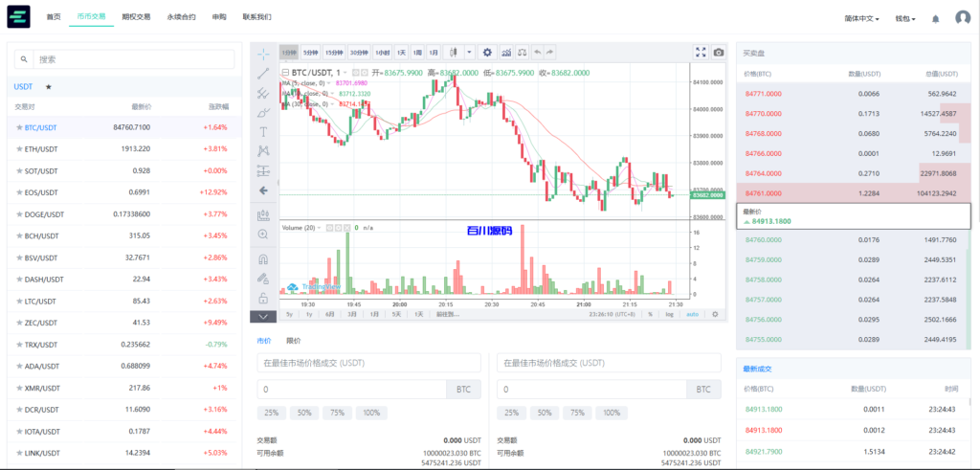Image resolution: width=980 pixels, height=470 pixels.
Task: Open bottom-right chart properties gear
Action: pyautogui.click(x=715, y=314)
